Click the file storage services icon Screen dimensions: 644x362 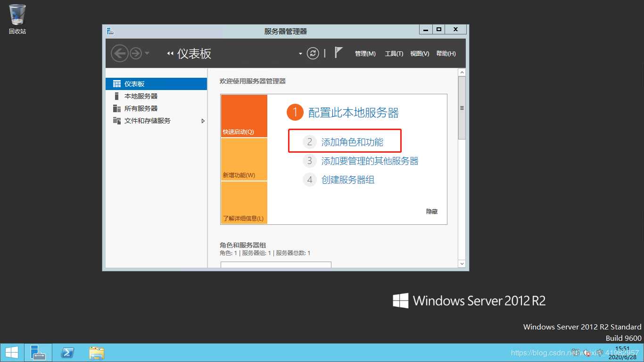tap(117, 121)
